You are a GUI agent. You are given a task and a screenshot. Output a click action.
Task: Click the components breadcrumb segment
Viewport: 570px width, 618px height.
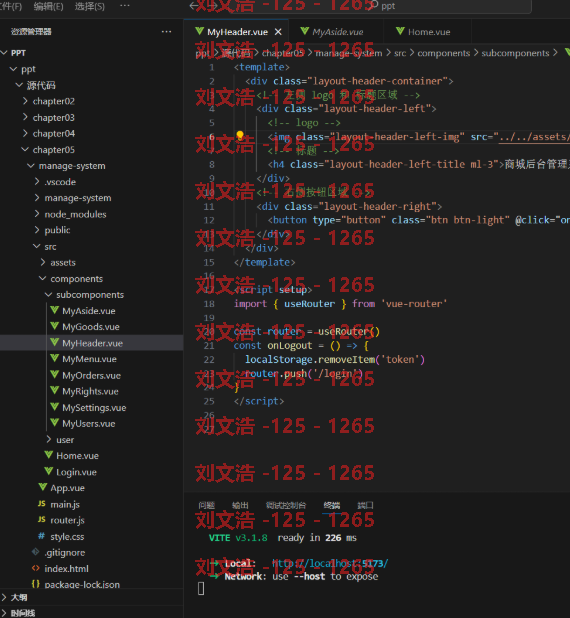[443, 53]
